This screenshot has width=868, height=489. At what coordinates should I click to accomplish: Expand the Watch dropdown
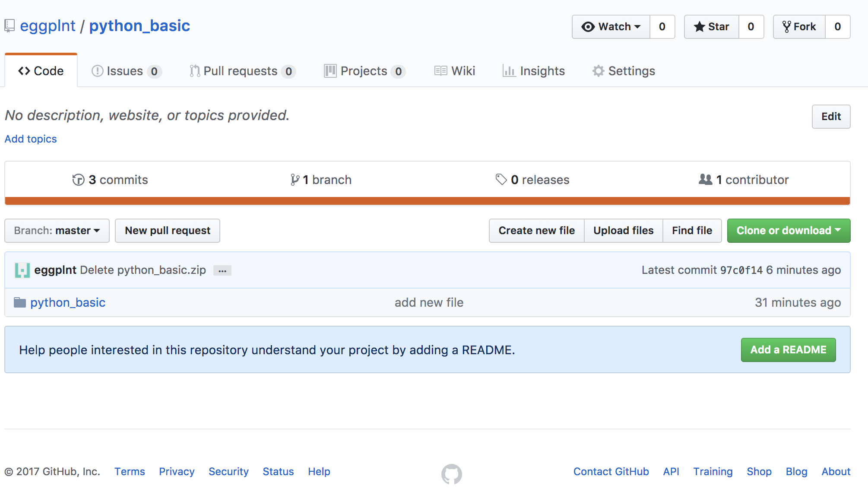(611, 27)
